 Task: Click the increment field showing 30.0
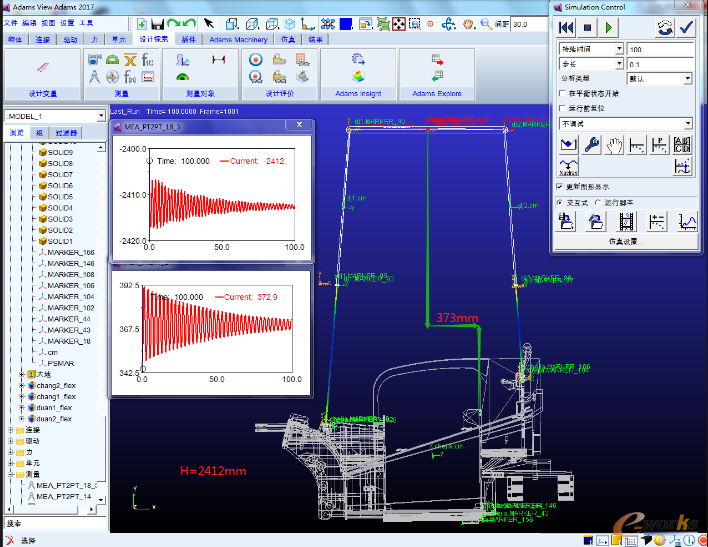coord(529,24)
